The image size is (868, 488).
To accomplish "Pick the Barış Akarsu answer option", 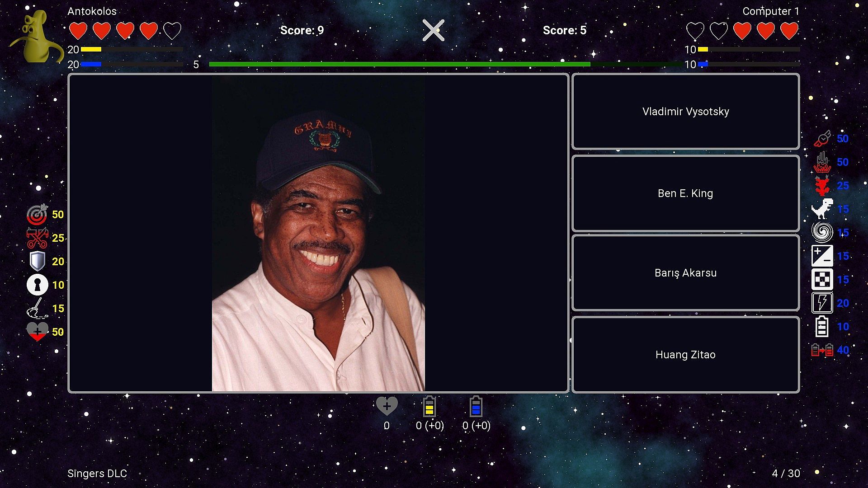I will coord(685,273).
